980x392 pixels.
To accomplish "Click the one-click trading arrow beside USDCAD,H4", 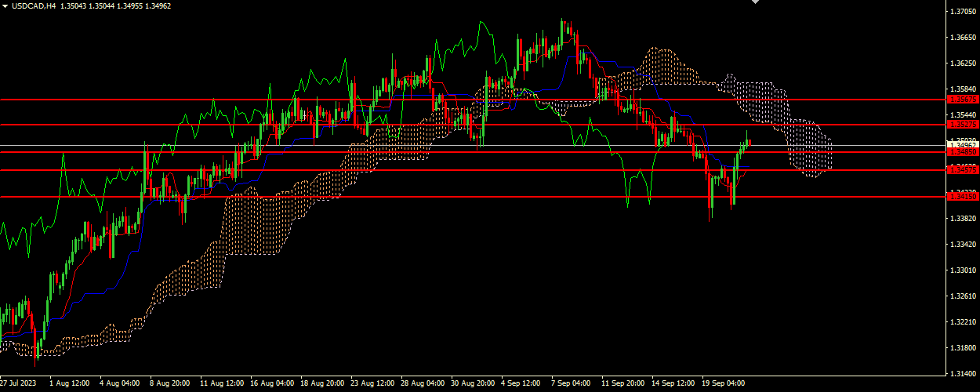I will pyautogui.click(x=5, y=5).
